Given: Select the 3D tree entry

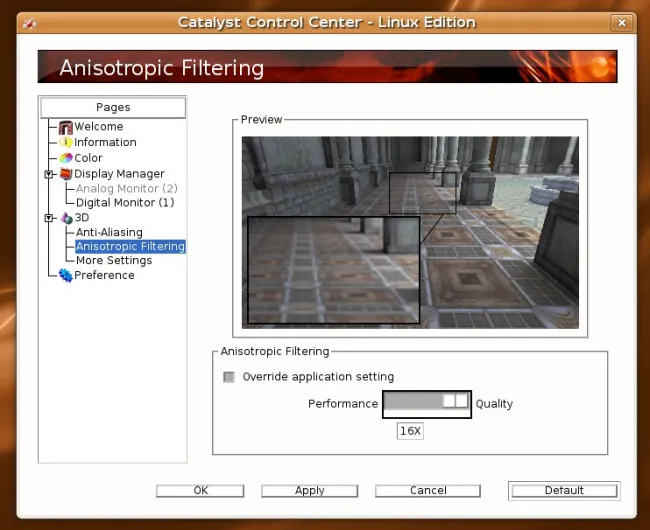Looking at the screenshot, I should (x=82, y=218).
